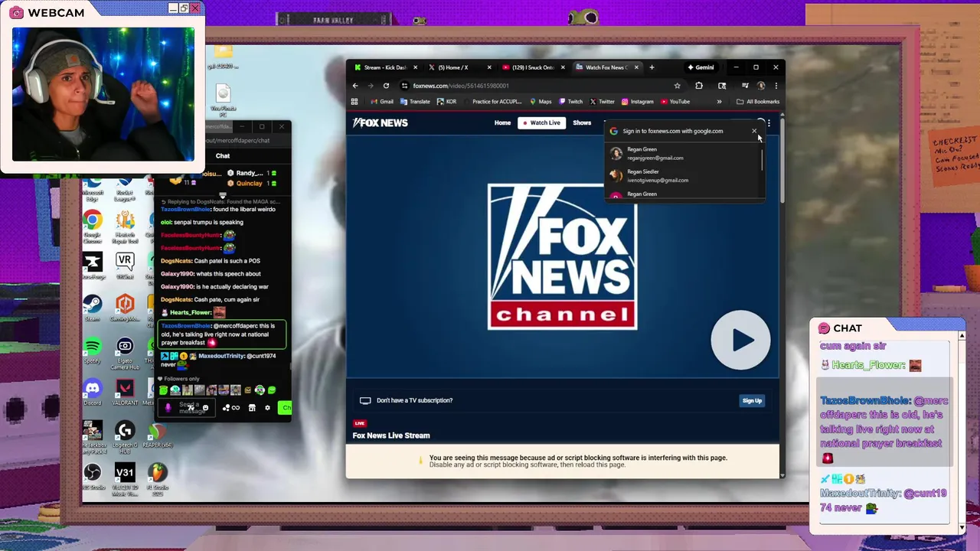Open the Kick chat shop icon

click(252, 408)
